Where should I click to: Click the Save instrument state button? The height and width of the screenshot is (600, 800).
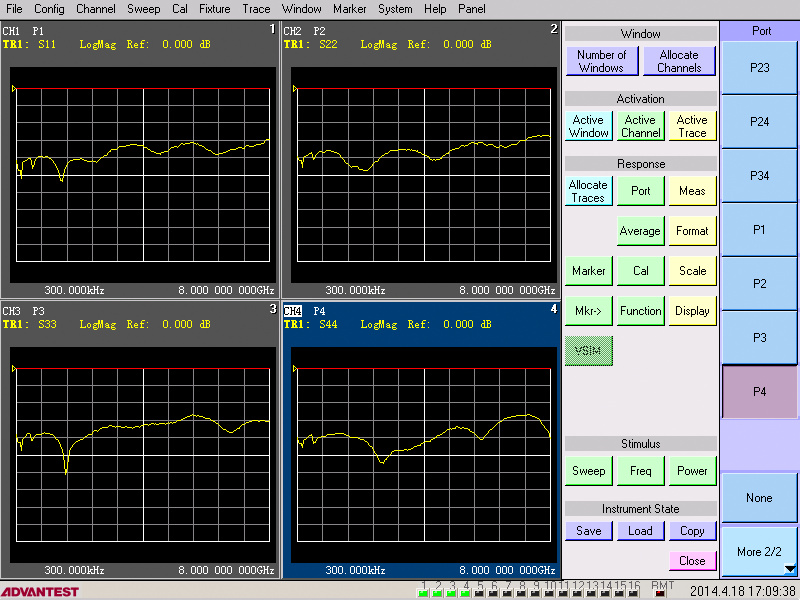[x=588, y=531]
